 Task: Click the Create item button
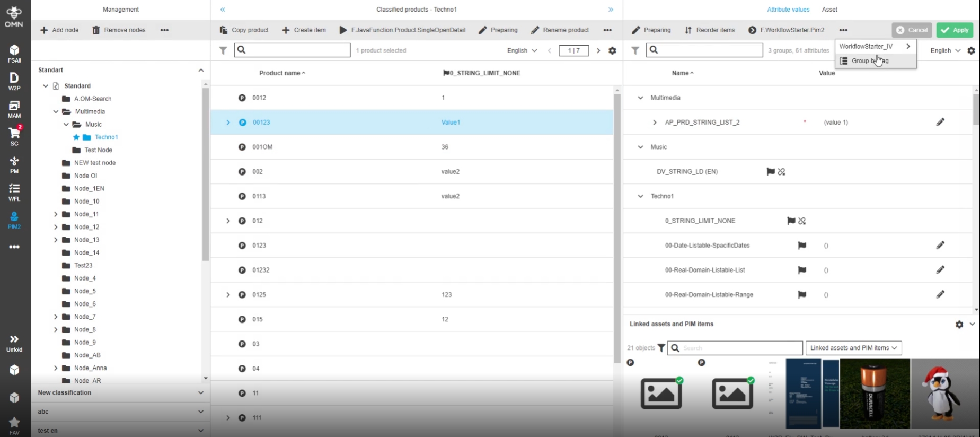tap(304, 30)
